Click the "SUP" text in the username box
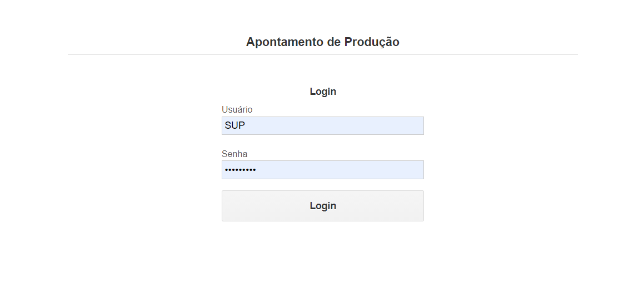The height and width of the screenshot is (288, 644). [235, 125]
